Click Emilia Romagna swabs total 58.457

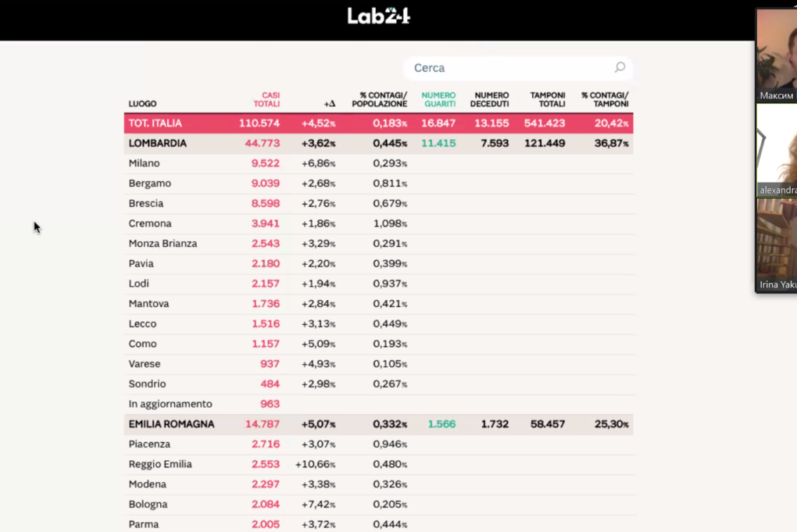548,424
